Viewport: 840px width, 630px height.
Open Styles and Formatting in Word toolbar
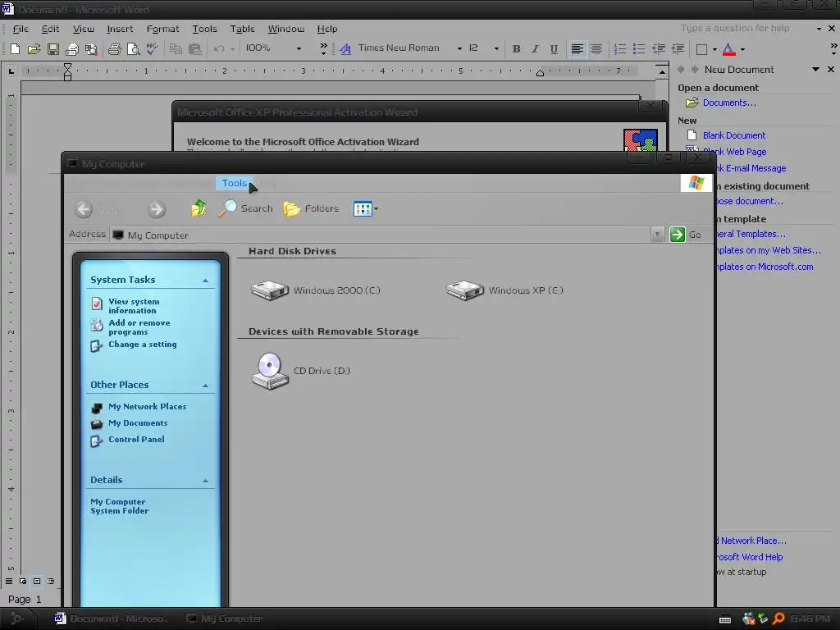(345, 49)
